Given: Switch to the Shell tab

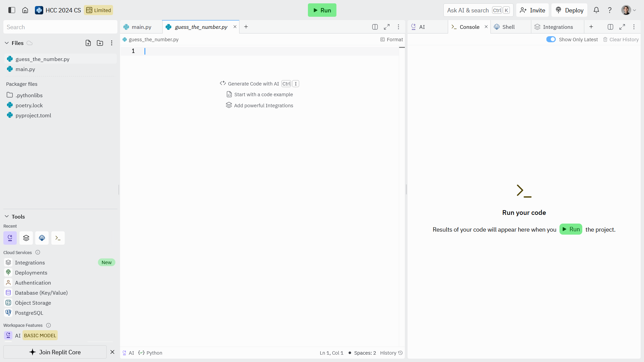Looking at the screenshot, I should (x=511, y=27).
